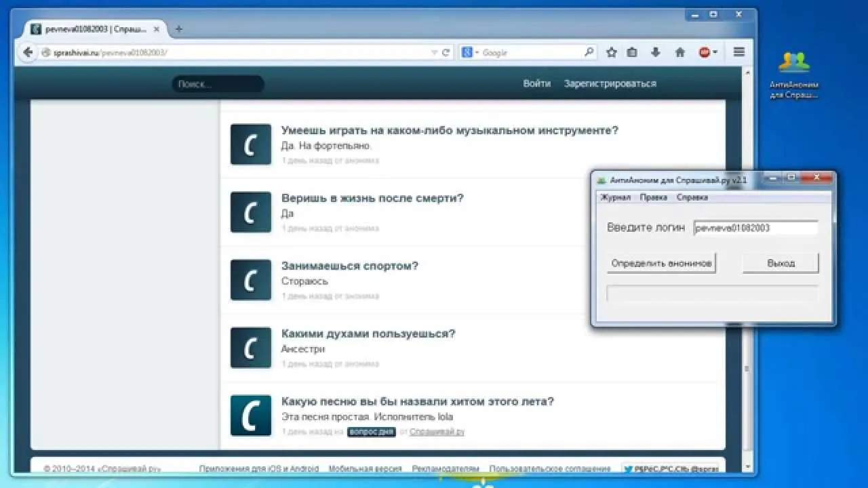Click avatar beside the summer hit song question

[x=251, y=415]
